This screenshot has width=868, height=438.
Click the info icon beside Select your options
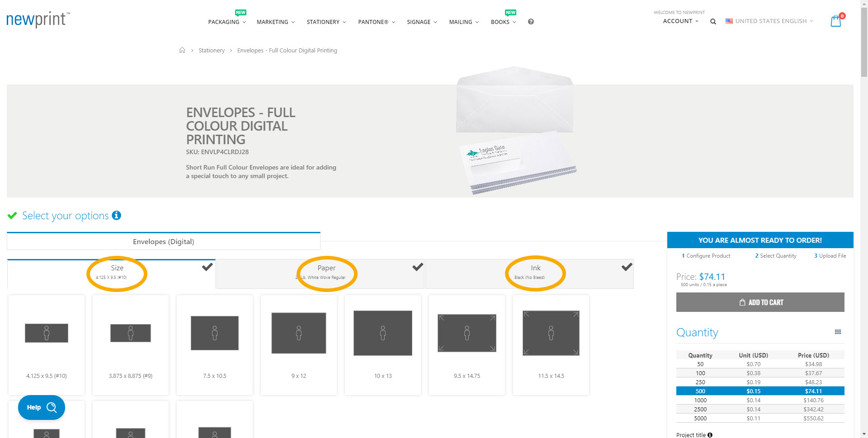point(117,215)
